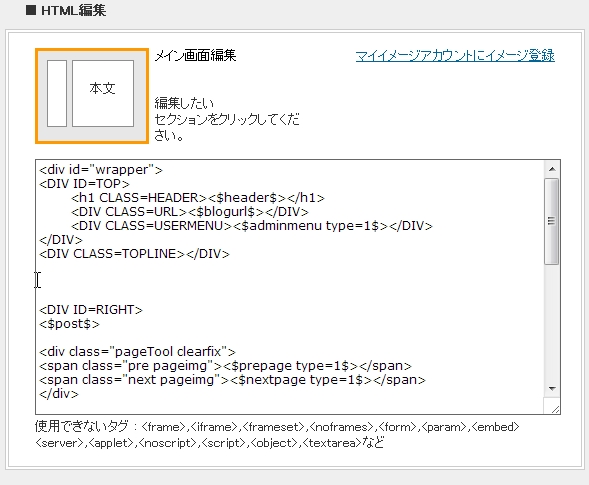Click scrollbar down arrow in HTML textarea

[x=552, y=388]
